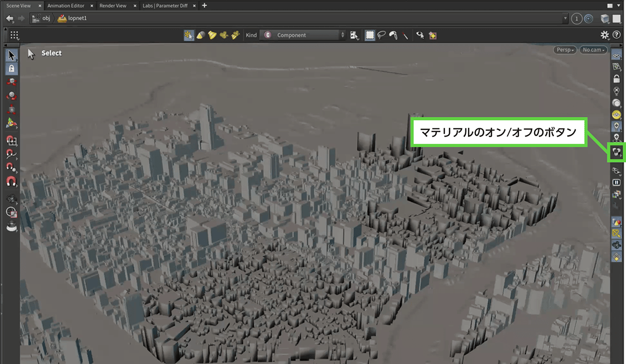Switch to the Render View tab

click(x=113, y=5)
